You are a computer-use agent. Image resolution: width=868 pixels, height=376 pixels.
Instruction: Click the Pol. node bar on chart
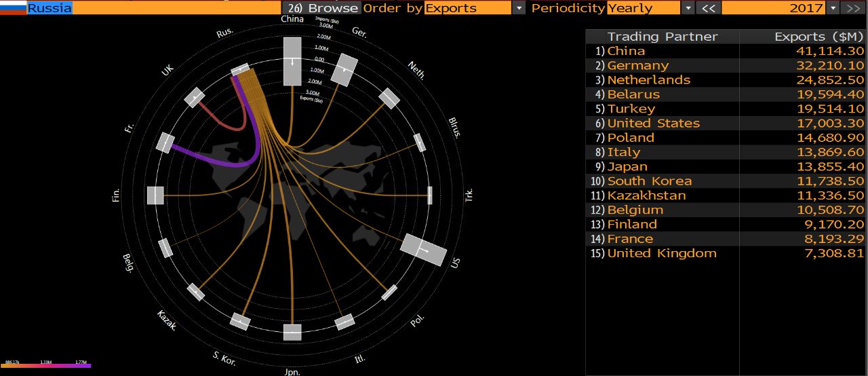point(389,293)
